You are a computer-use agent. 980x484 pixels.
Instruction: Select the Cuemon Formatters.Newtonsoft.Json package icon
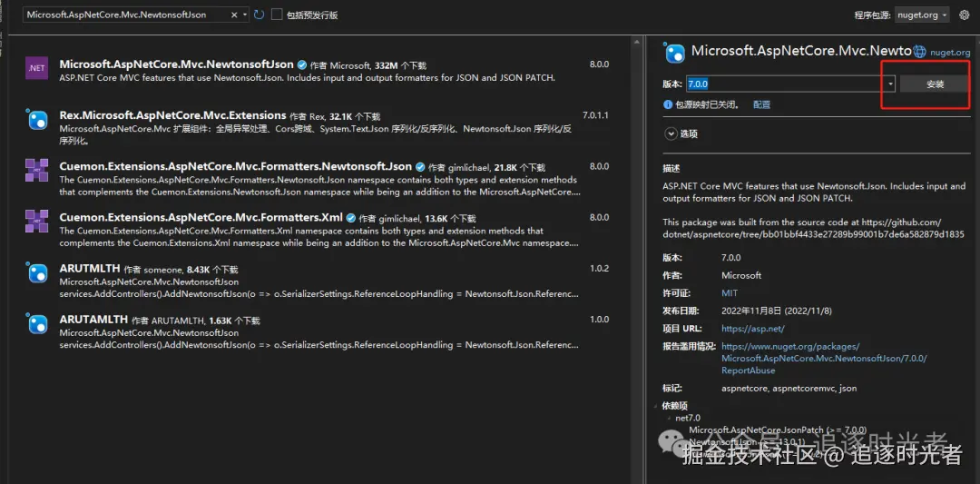(37, 170)
